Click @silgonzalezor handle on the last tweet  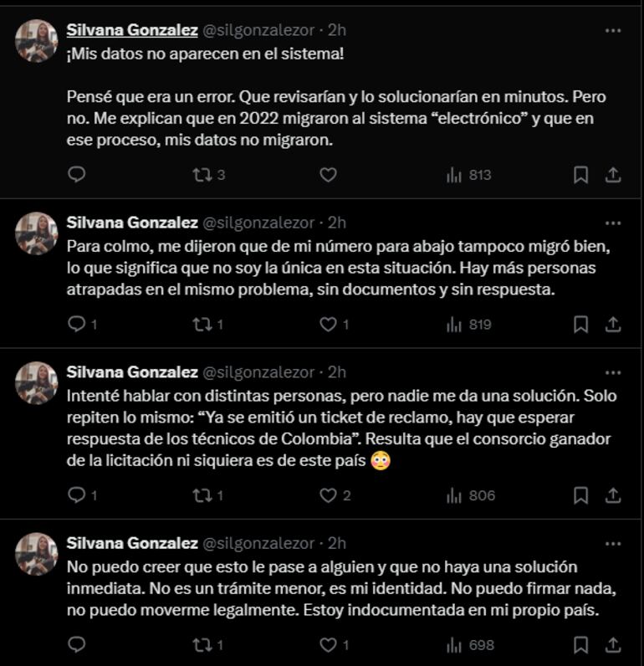click(x=259, y=543)
